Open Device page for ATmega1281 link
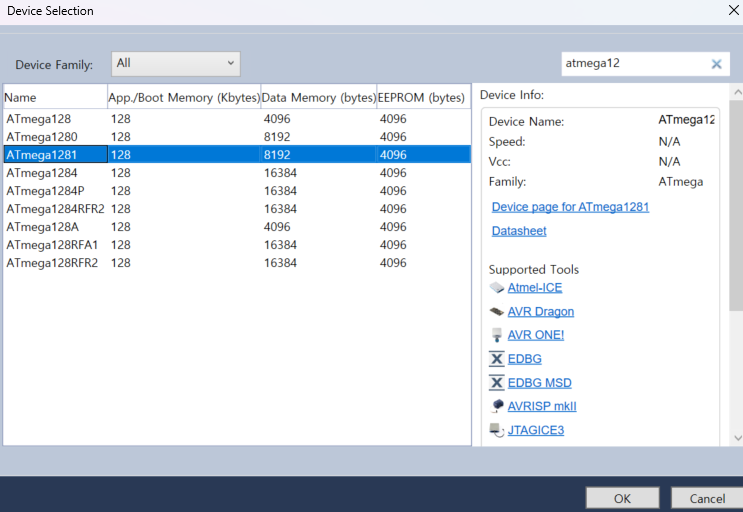 click(570, 207)
